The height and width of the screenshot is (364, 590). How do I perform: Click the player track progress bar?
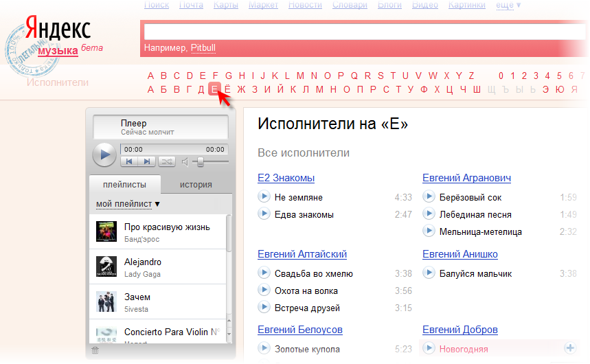(x=174, y=150)
